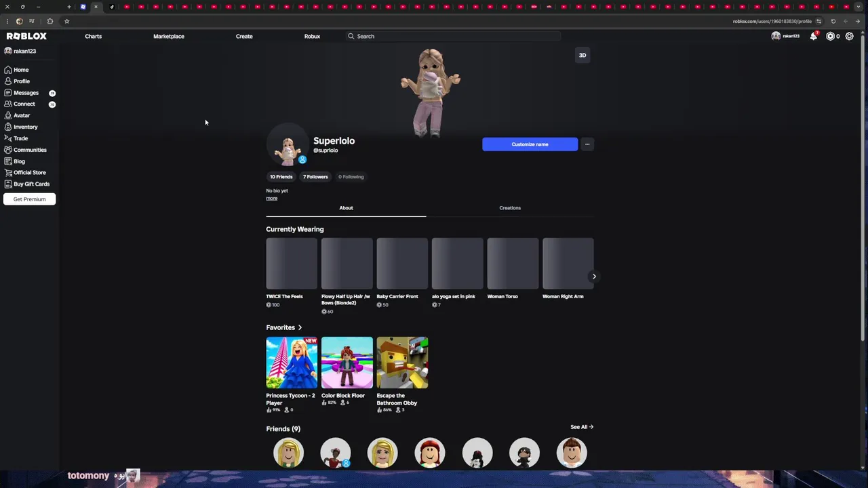The height and width of the screenshot is (488, 868).
Task: Open a new browser tab with plus
Action: [x=68, y=7]
